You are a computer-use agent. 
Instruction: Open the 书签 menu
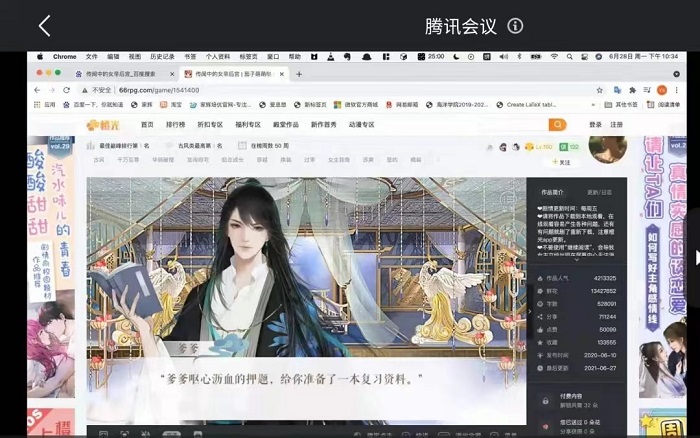pos(190,57)
